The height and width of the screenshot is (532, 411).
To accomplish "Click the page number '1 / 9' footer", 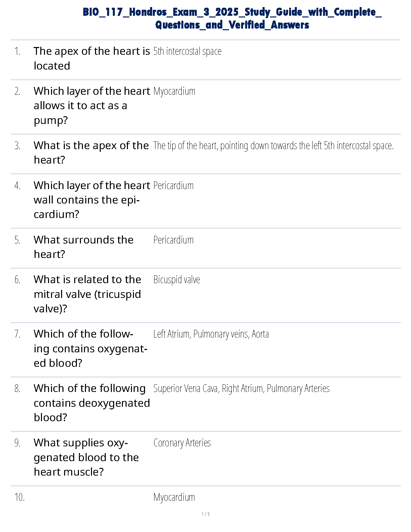I will point(205,514).
